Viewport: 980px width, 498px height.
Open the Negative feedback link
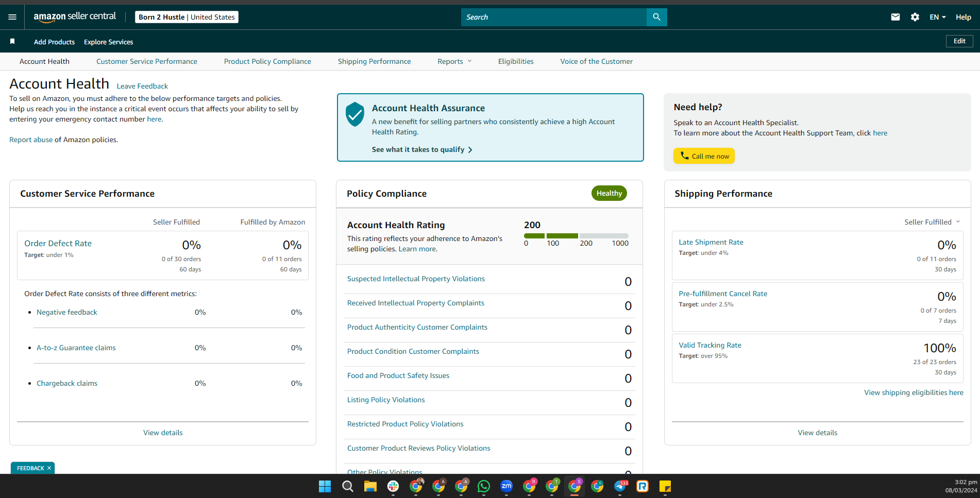(x=67, y=312)
